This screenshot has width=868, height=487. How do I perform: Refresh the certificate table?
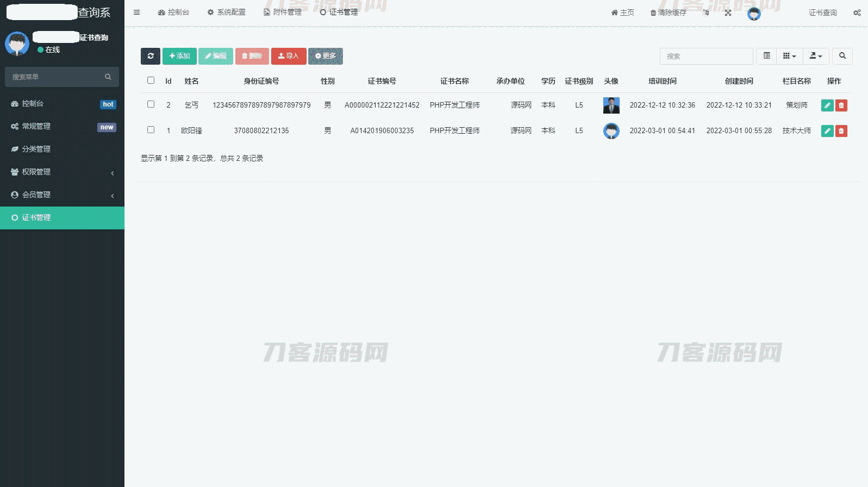coord(151,56)
